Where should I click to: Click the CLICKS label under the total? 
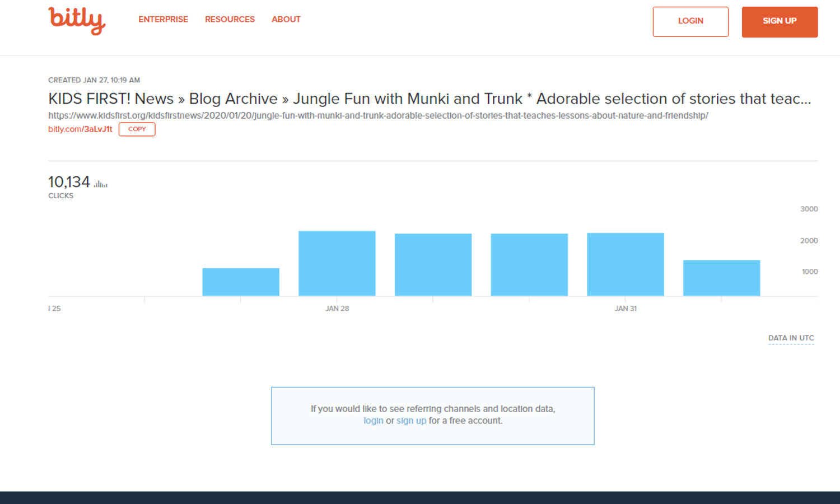tap(60, 196)
